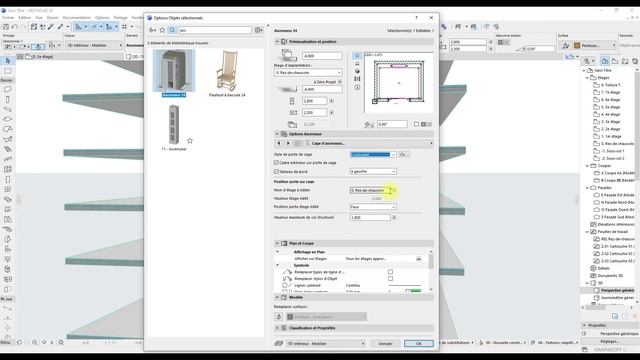
Task: Select the 3D shaded preview icon
Action: tap(357, 71)
